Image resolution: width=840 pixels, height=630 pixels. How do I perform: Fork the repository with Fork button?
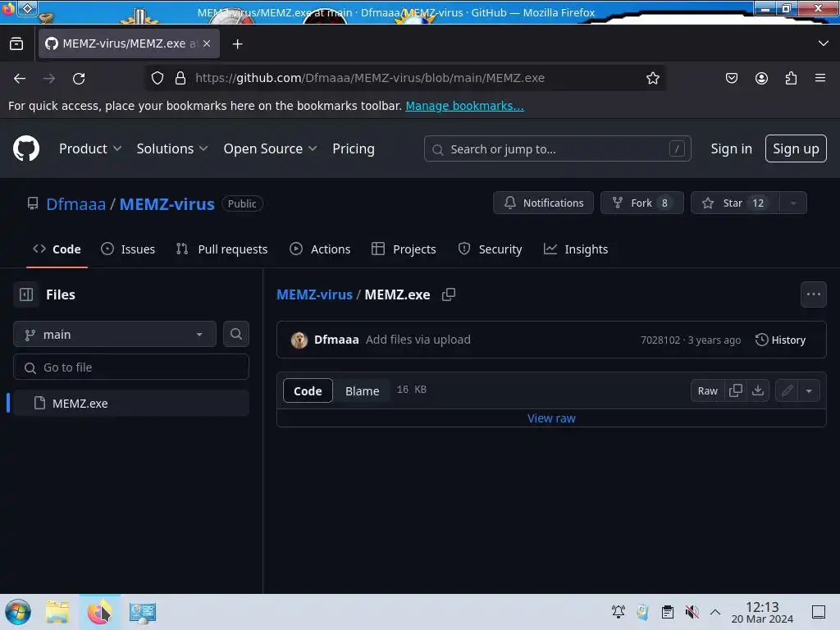coord(641,203)
